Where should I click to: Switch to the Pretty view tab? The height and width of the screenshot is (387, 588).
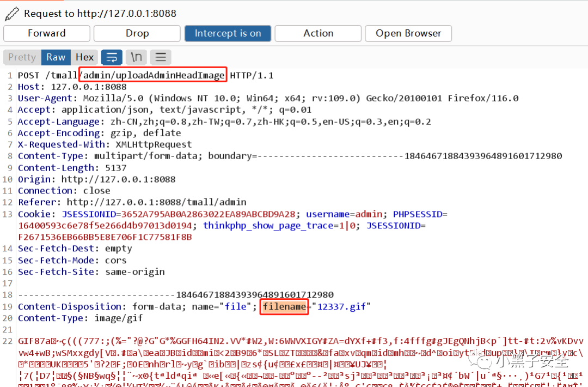click(22, 57)
